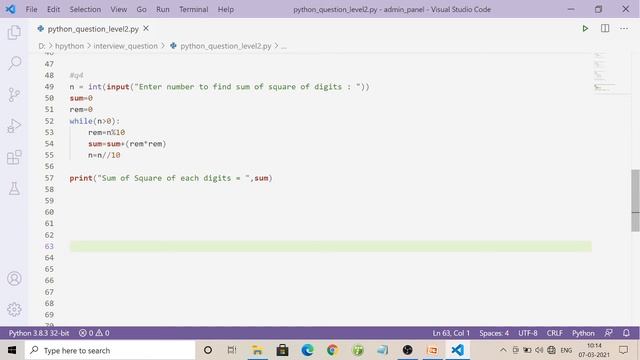Close the python_question_level2.py tab
This screenshot has width=640, height=360.
click(146, 29)
